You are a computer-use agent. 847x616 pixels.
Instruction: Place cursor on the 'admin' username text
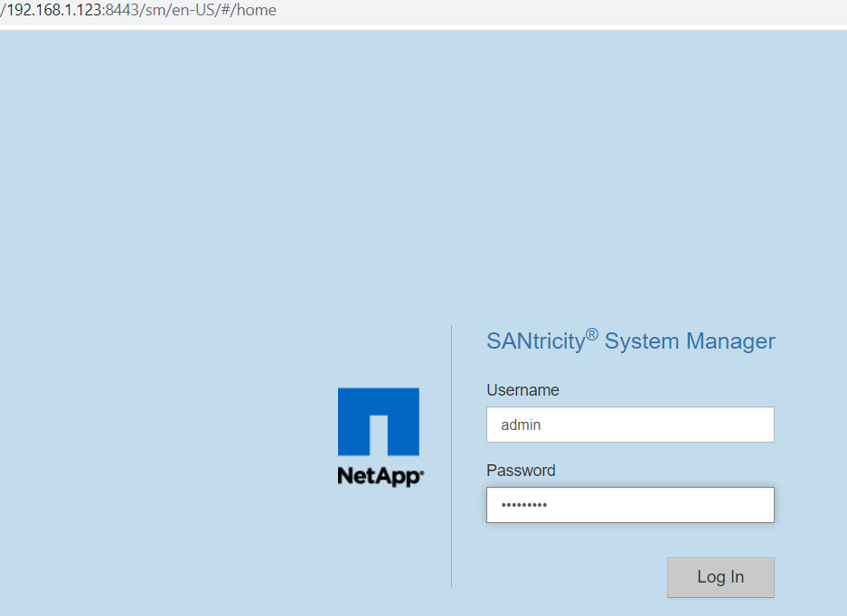(x=521, y=425)
